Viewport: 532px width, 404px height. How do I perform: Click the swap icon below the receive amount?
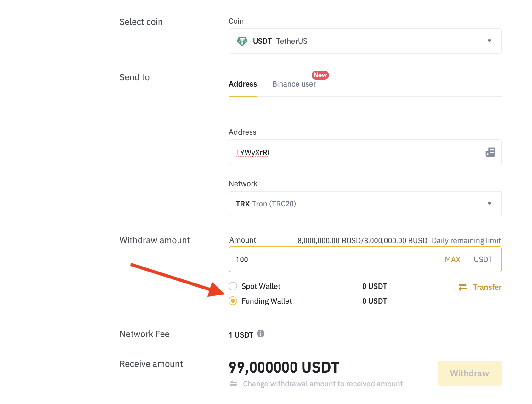coord(233,384)
